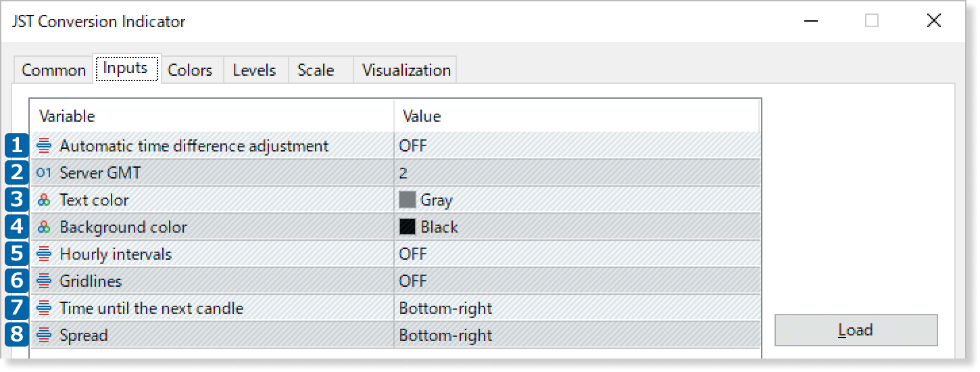
Task: Click the icon beside Time until the next candle
Action: tap(45, 308)
